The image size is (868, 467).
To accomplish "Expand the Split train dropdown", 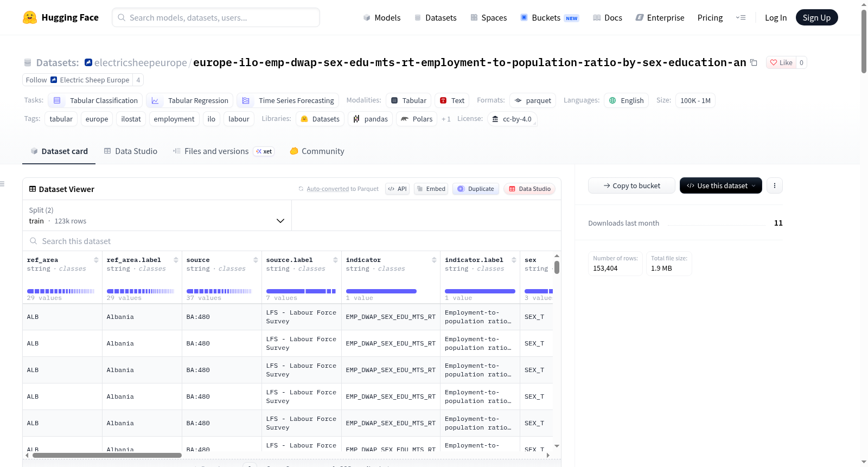I will click(157, 215).
